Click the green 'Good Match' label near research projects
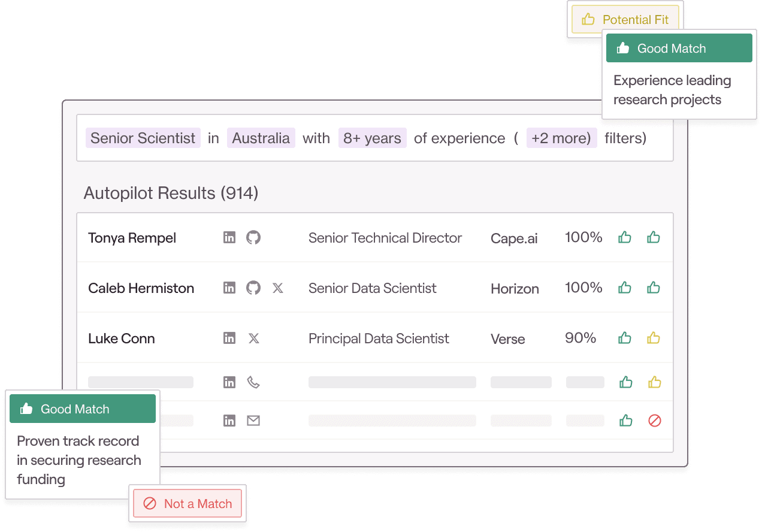The height and width of the screenshot is (532, 762). click(679, 49)
